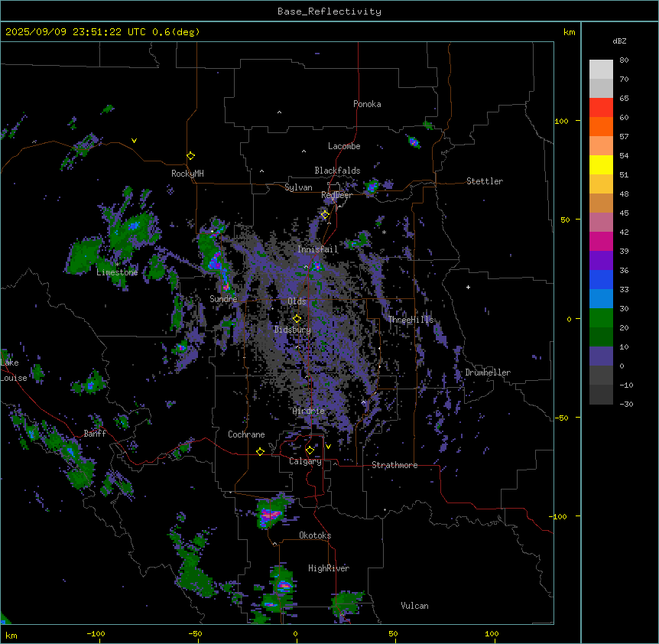Click the Limestone label
The image size is (659, 644).
pos(117,272)
